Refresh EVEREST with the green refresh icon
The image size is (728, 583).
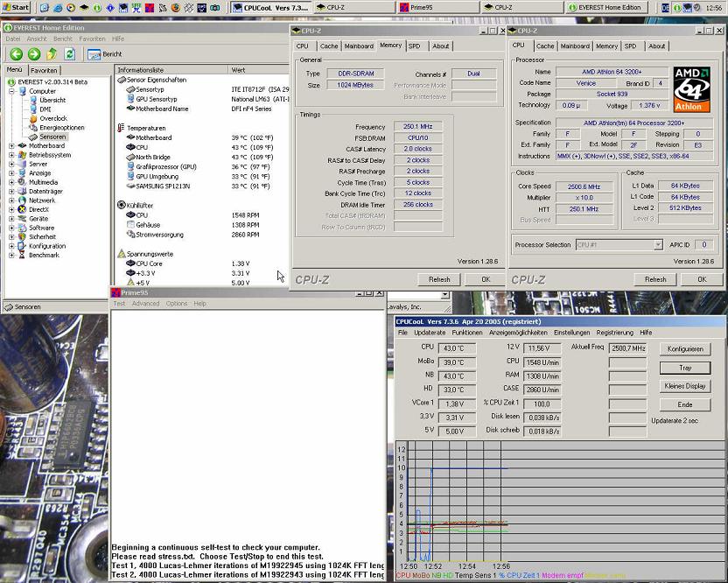[70, 54]
